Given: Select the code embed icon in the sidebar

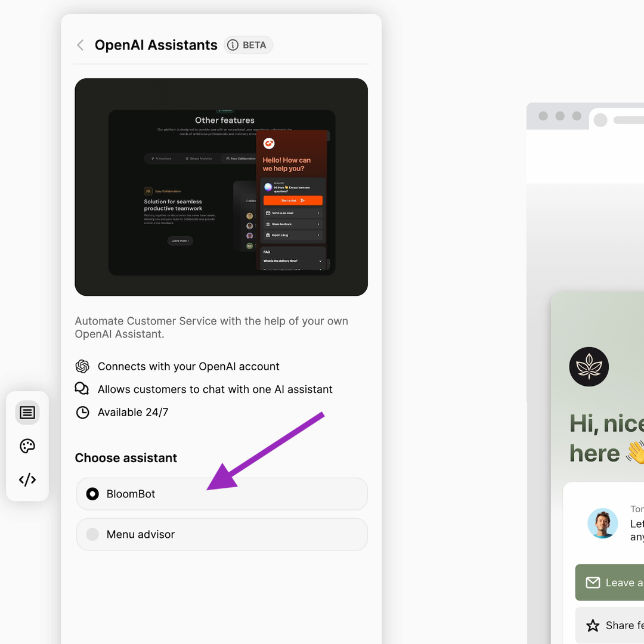Looking at the screenshot, I should pos(27,479).
